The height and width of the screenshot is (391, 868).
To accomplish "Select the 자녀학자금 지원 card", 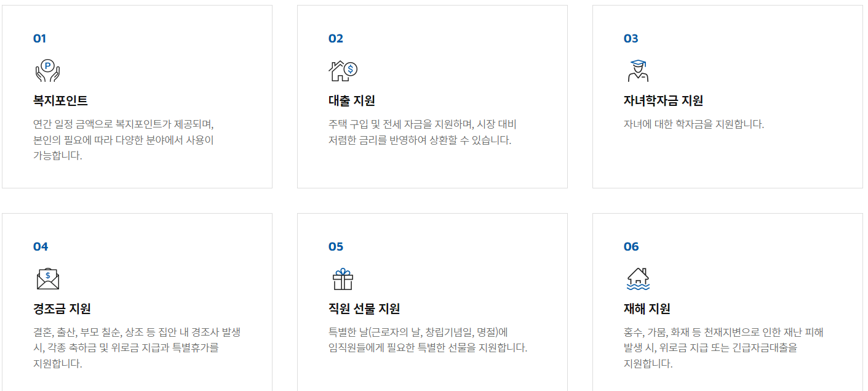I will click(x=728, y=95).
